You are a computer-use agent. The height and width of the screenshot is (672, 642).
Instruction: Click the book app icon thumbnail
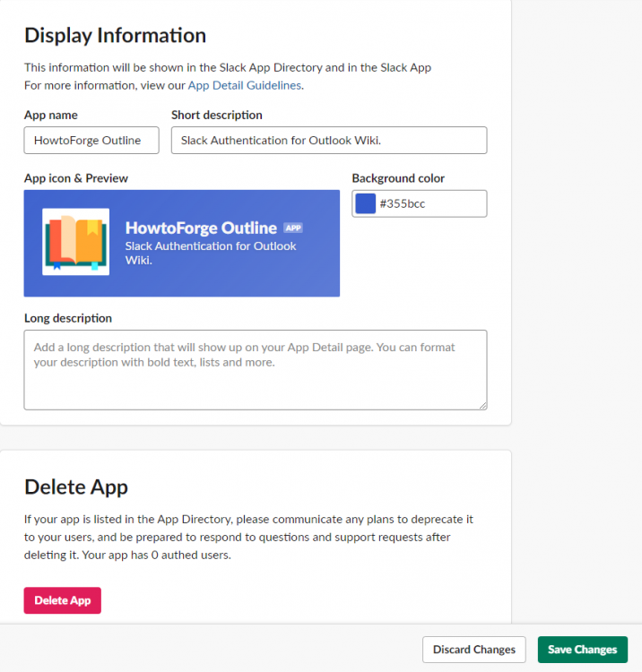76,242
